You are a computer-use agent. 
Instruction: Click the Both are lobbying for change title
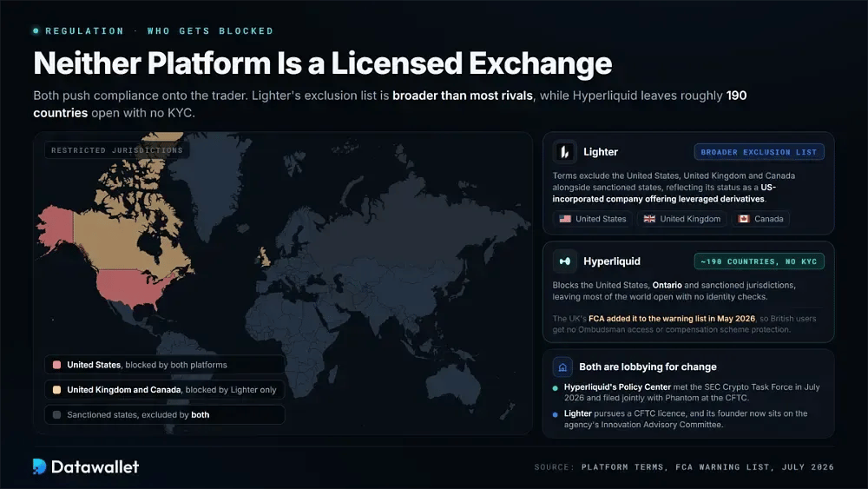648,367
